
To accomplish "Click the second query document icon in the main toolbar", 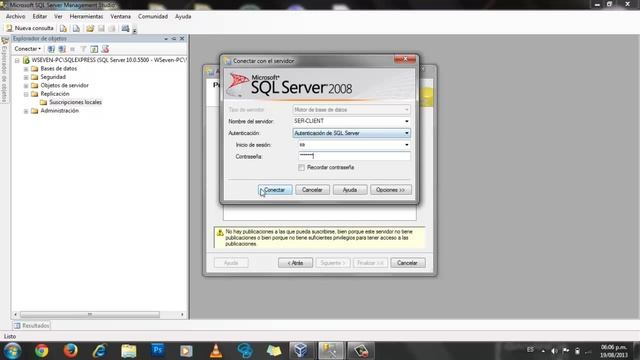I will coord(76,29).
